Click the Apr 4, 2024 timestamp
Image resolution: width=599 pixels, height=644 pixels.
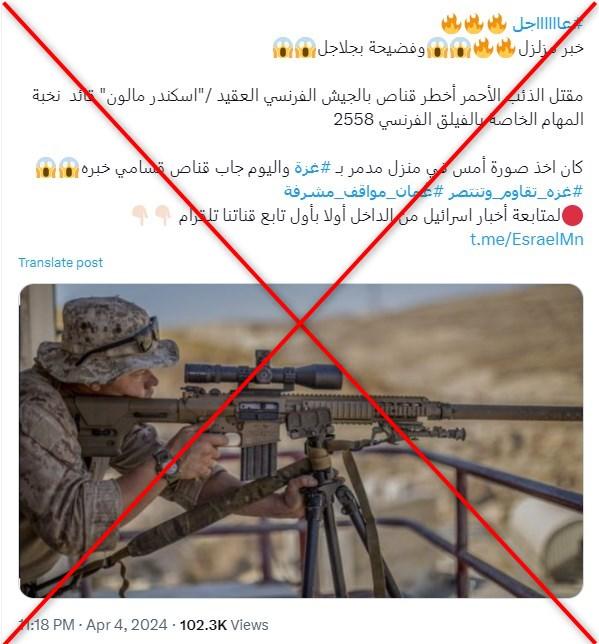127,625
